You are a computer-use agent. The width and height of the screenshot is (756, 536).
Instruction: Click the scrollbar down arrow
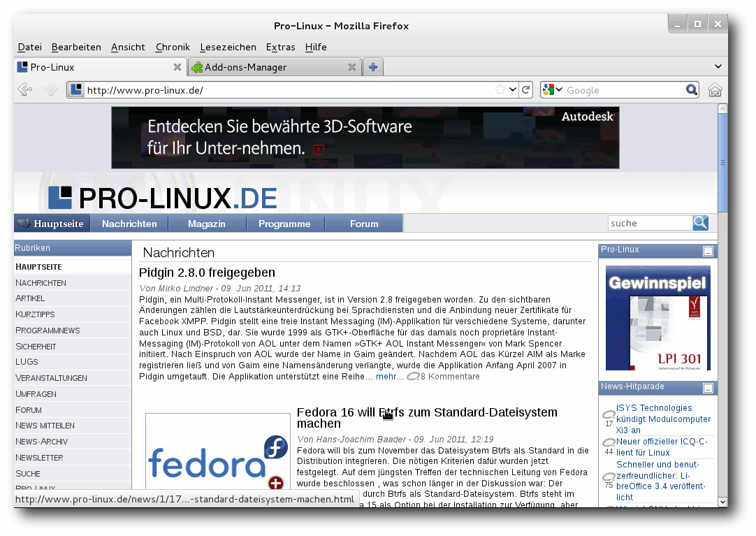[x=722, y=502]
